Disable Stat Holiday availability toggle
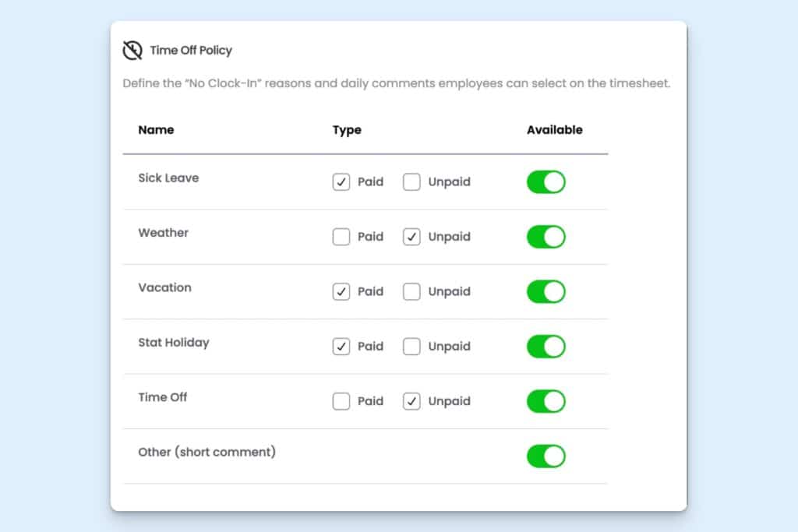 (546, 347)
